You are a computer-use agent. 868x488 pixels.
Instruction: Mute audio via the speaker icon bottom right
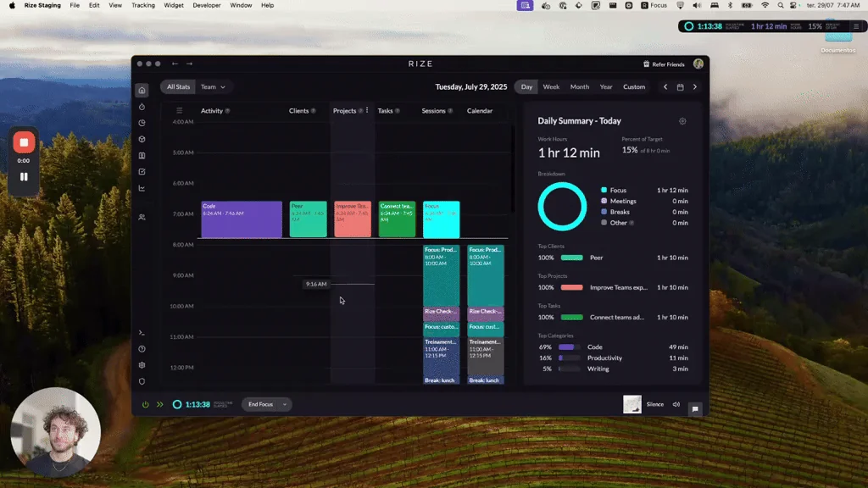(676, 404)
